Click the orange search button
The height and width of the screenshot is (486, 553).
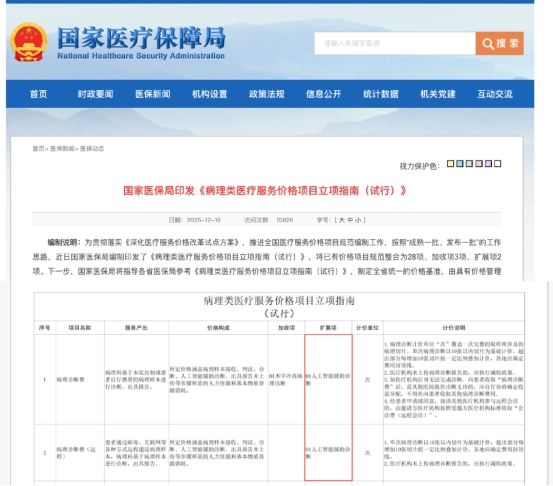click(x=499, y=43)
